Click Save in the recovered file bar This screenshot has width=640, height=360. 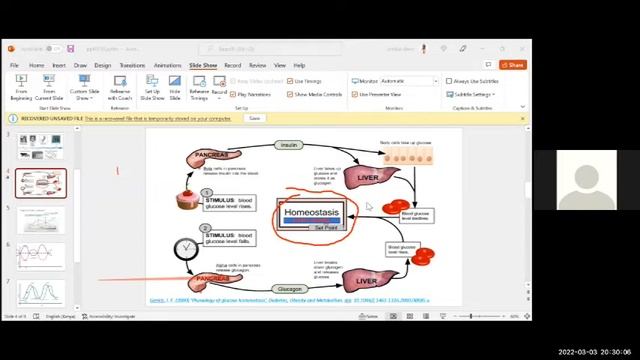click(255, 118)
